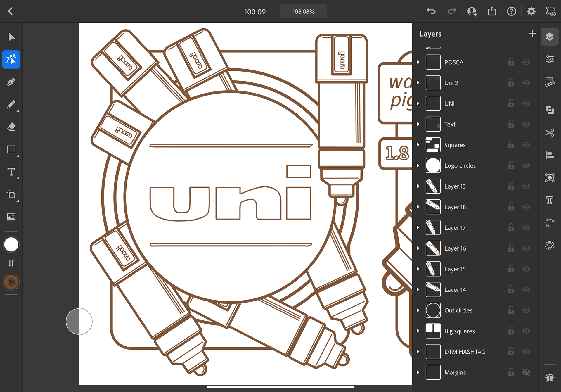Hide the Uni 2 layer
The image size is (561, 392).
(526, 83)
